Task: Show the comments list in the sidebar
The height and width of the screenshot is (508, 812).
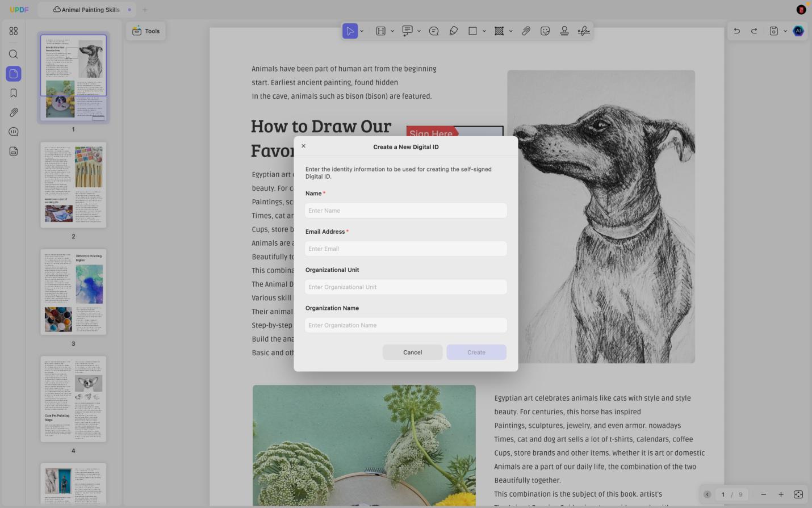Action: 14,132
